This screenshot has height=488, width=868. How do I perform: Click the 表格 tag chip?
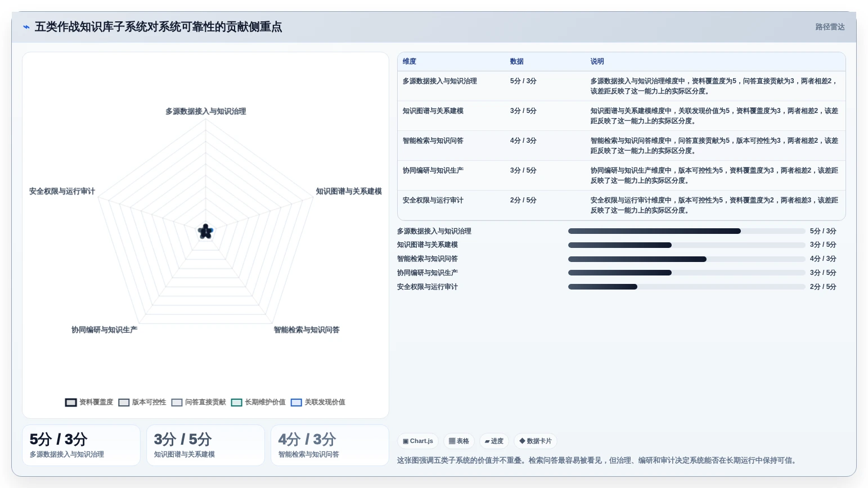click(459, 441)
